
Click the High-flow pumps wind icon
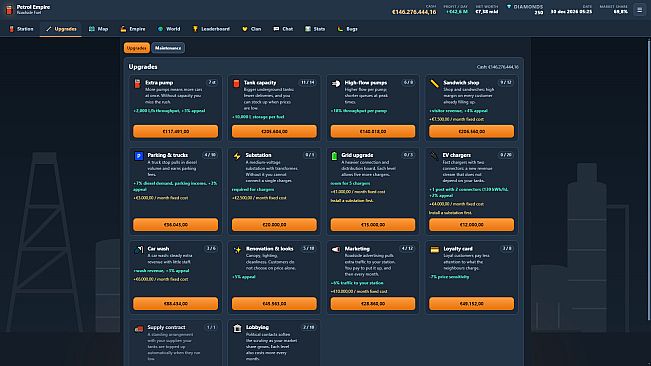tap(335, 83)
